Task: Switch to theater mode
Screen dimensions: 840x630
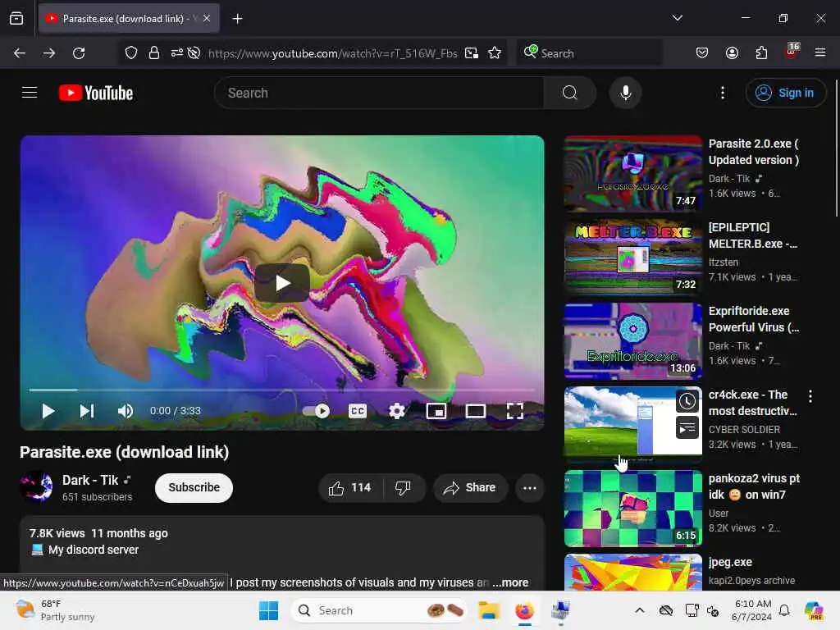Action: click(x=475, y=411)
